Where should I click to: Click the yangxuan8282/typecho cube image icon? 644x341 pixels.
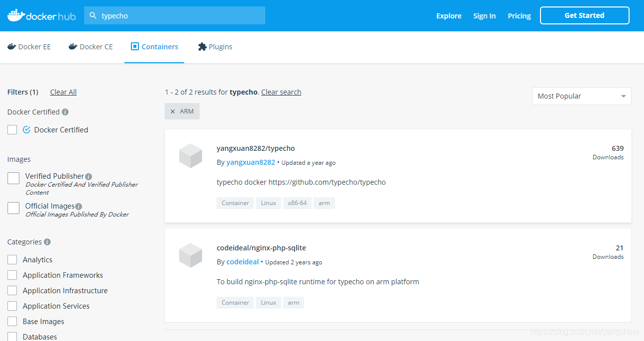[x=191, y=156]
